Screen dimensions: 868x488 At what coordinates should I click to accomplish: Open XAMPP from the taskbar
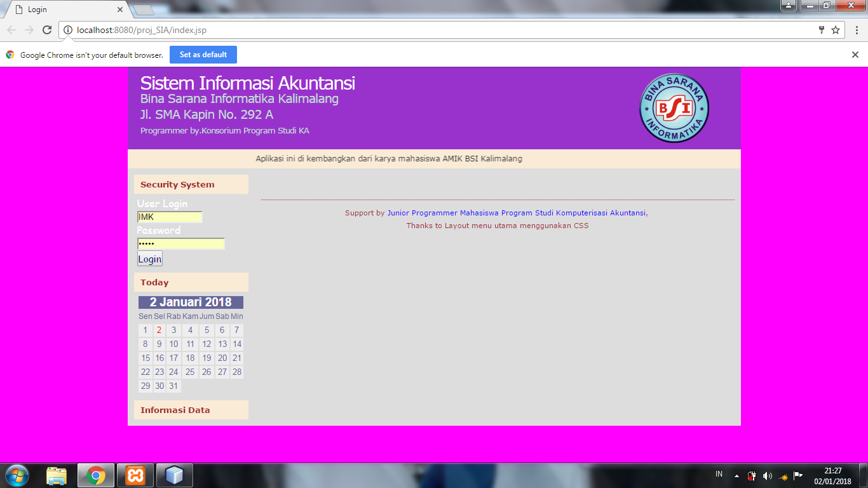(135, 475)
